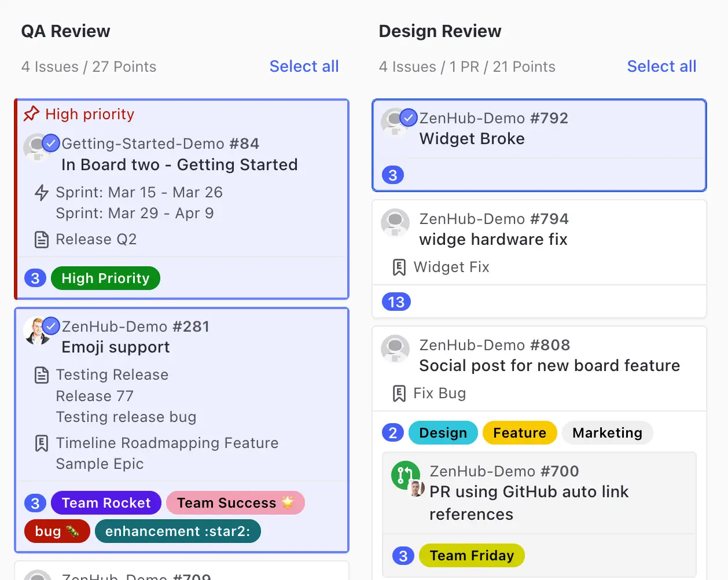The height and width of the screenshot is (580, 728).
Task: Click the ZenHub-Demo #792 repo reference
Action: point(494,118)
